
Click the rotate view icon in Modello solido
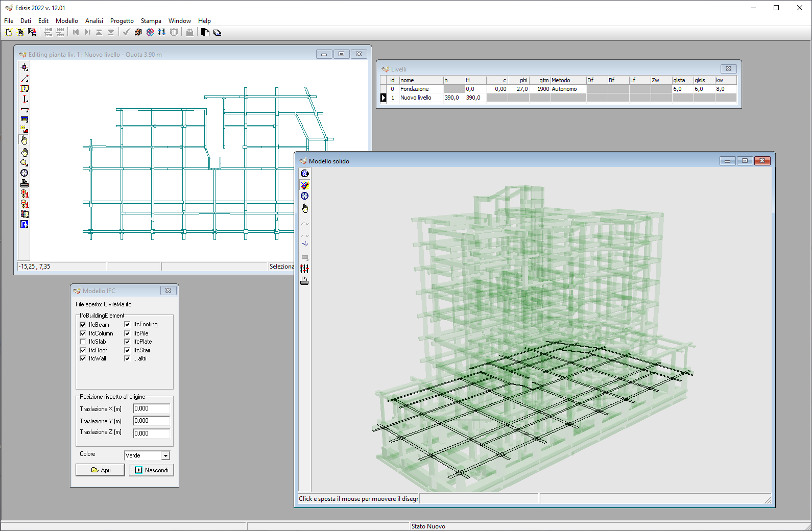point(305,174)
